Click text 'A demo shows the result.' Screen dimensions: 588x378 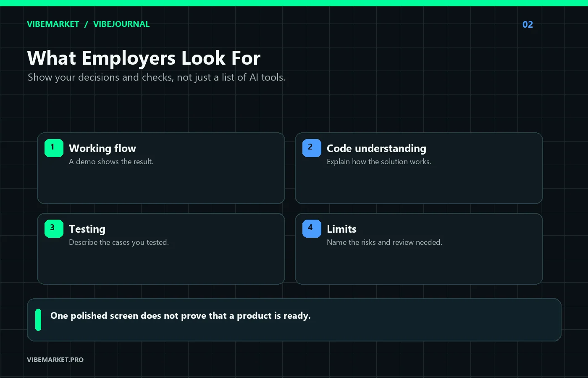click(x=111, y=162)
